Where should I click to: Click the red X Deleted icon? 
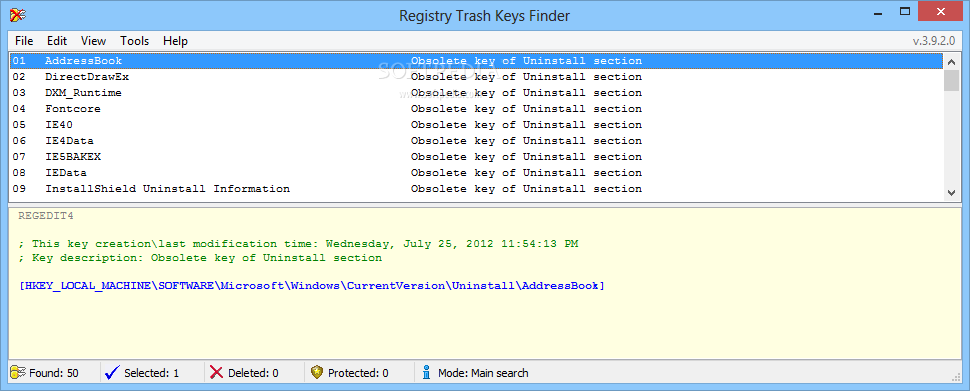point(216,372)
